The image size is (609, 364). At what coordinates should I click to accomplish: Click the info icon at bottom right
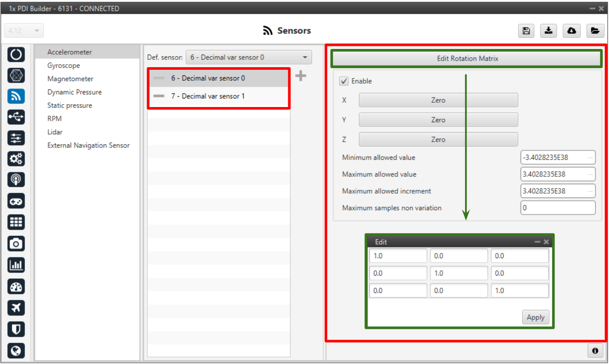point(595,351)
